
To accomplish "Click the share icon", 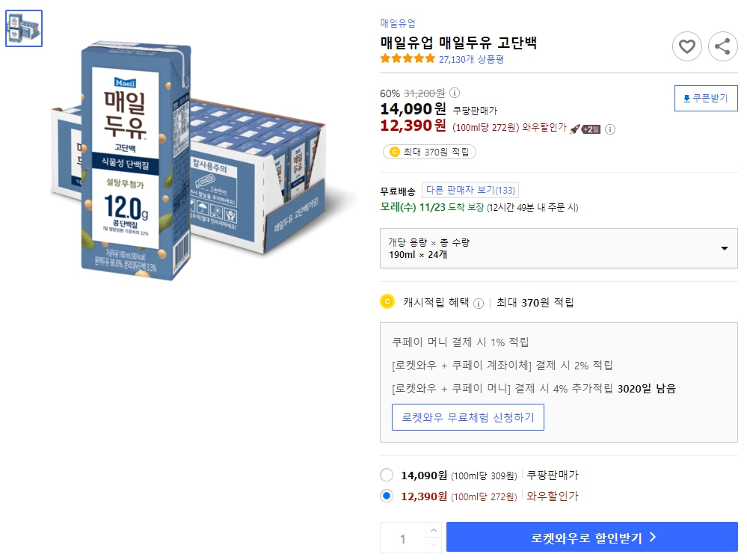I will [x=722, y=46].
